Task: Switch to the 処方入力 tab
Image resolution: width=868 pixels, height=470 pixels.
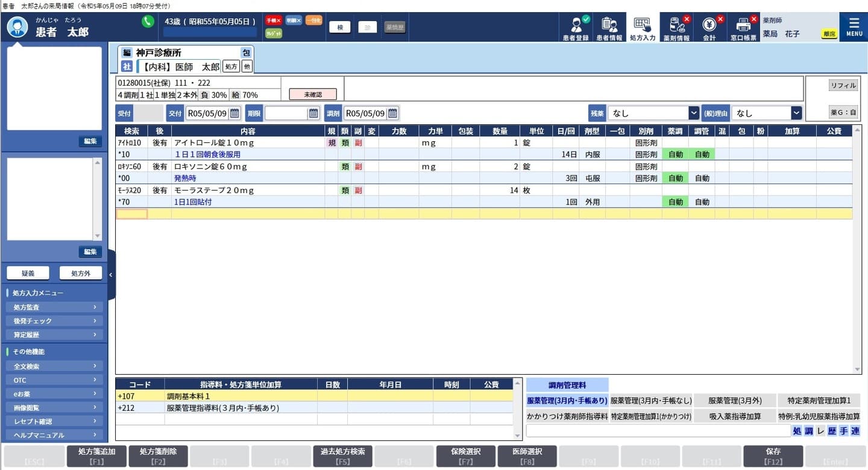Action: click(x=643, y=28)
